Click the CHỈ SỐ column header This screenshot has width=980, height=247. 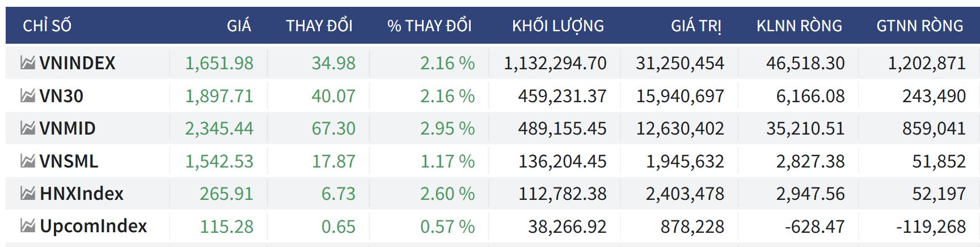47,26
